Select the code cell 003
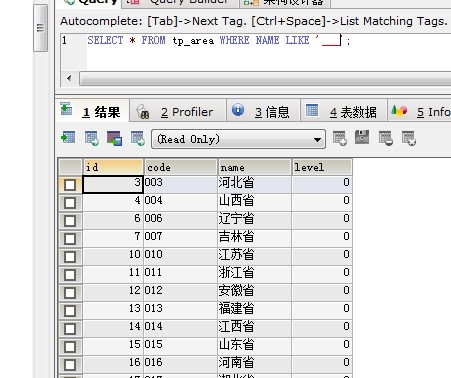451x378 pixels. (x=181, y=184)
